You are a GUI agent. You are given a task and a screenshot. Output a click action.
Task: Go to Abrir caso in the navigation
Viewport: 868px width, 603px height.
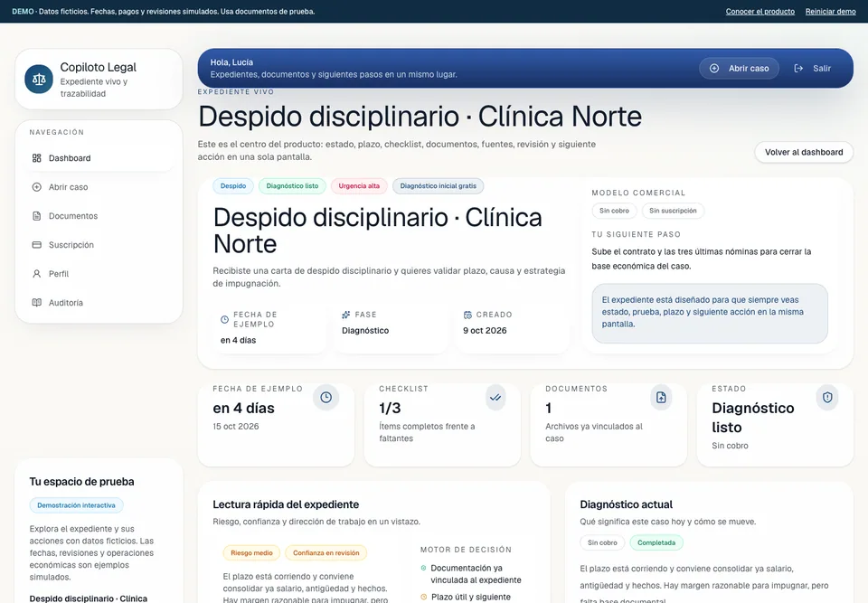click(99, 187)
